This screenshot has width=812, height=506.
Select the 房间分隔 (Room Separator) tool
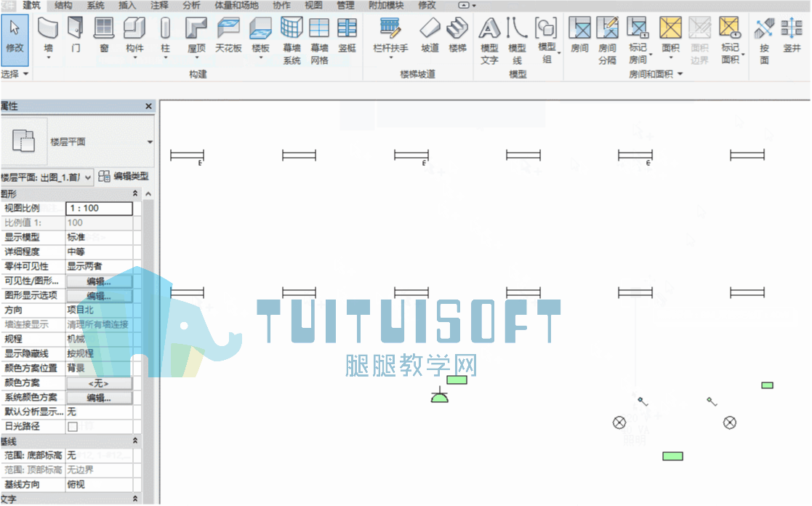[x=608, y=41]
